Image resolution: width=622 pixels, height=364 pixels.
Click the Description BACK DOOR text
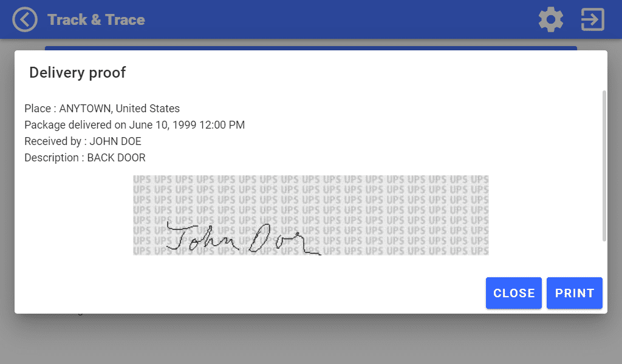[85, 158]
